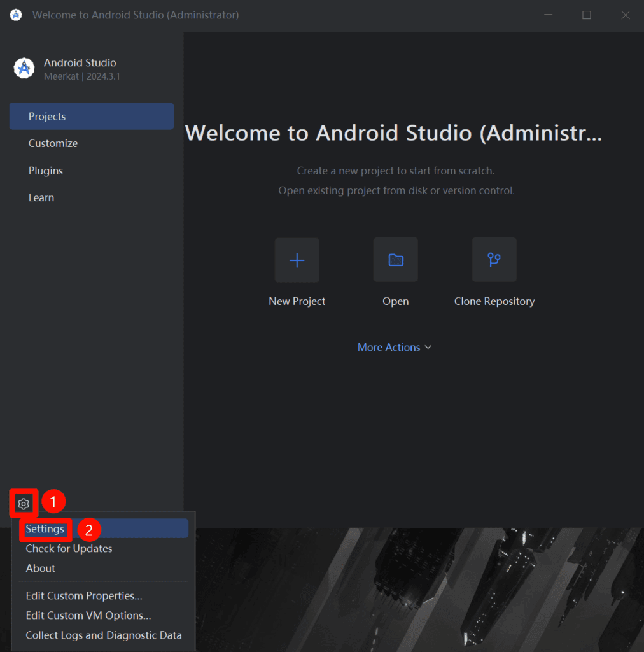Open the gear options menu icon
This screenshot has width=644, height=652.
click(x=24, y=504)
